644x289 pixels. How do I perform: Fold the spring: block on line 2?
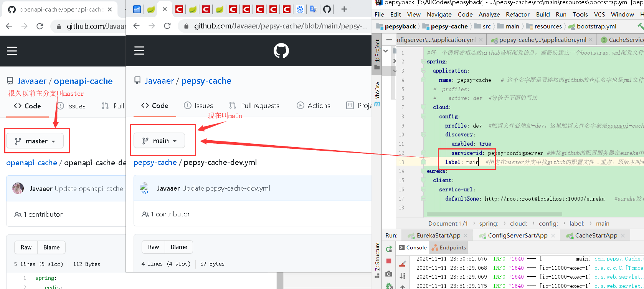423,61
